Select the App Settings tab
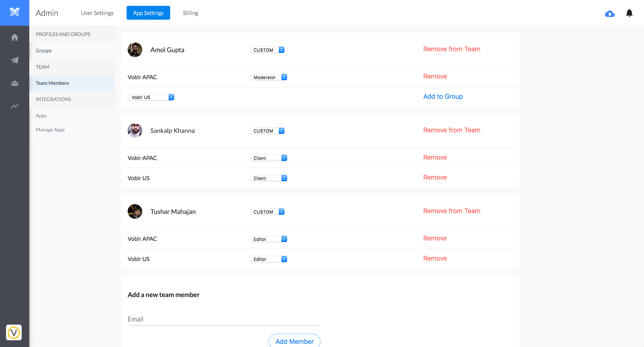The height and width of the screenshot is (347, 644). pos(148,13)
